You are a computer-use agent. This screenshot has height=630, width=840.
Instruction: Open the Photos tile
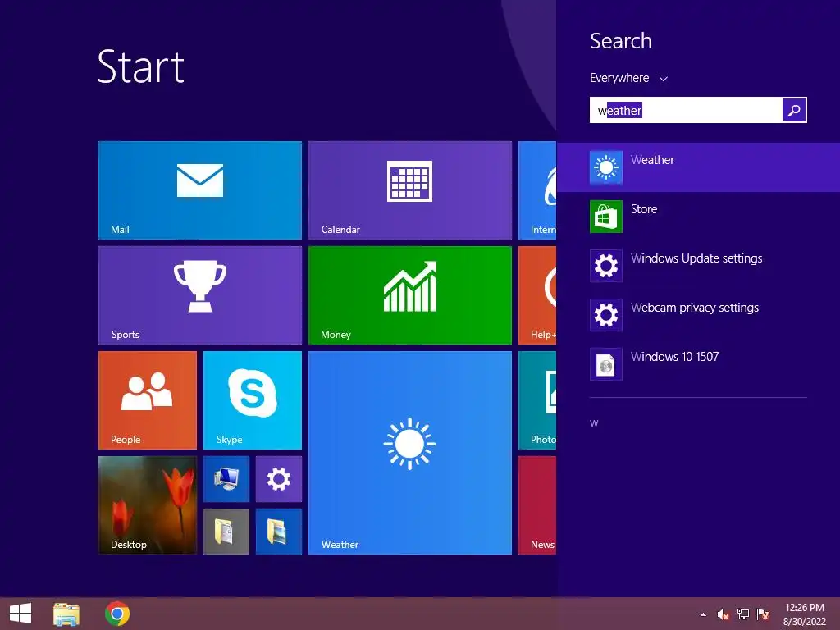tap(537, 400)
